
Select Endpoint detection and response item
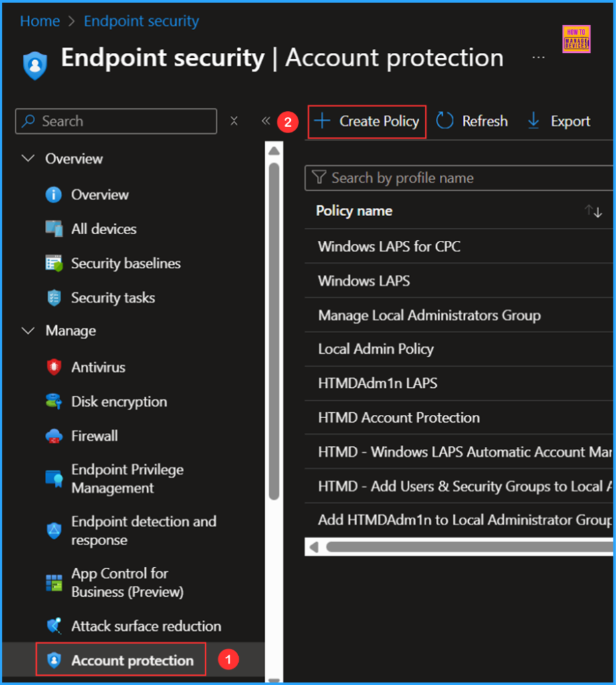pyautogui.click(x=144, y=530)
